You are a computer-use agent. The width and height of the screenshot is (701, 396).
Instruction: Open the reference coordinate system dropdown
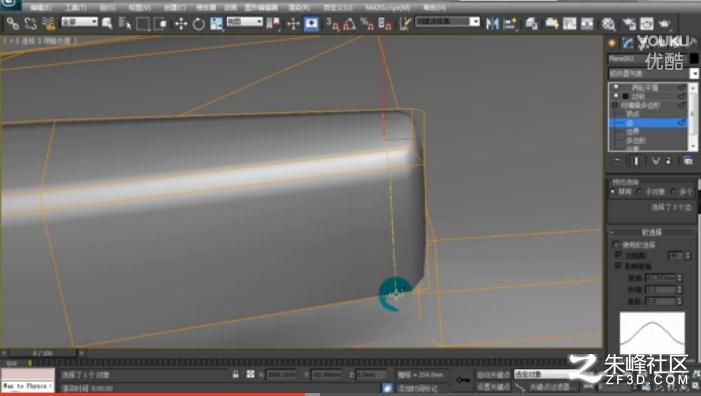point(245,21)
